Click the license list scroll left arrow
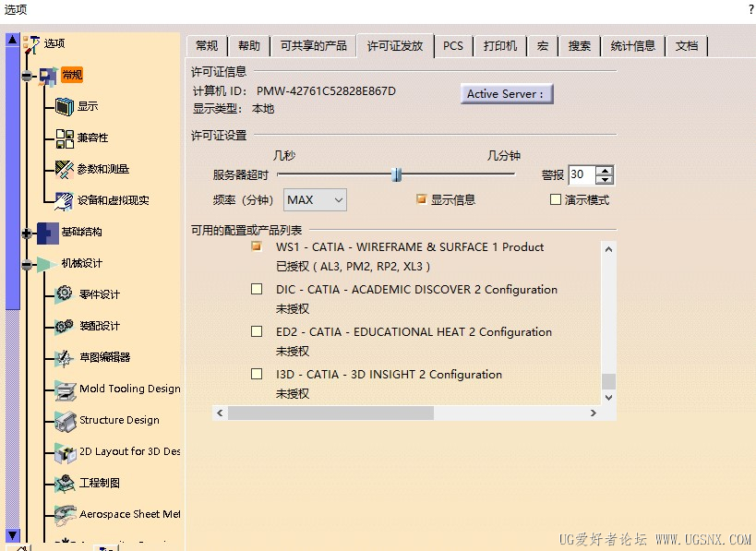This screenshot has height=551, width=756. click(x=220, y=413)
